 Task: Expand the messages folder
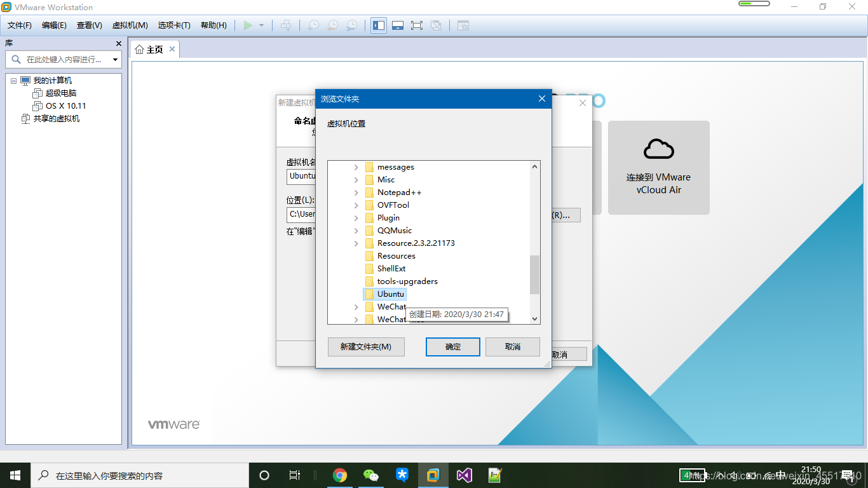[356, 167]
